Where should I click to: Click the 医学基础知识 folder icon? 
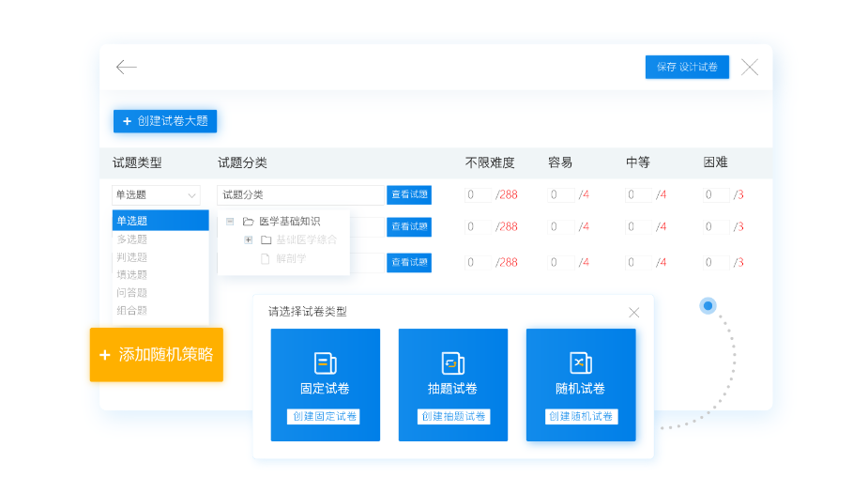pos(249,222)
